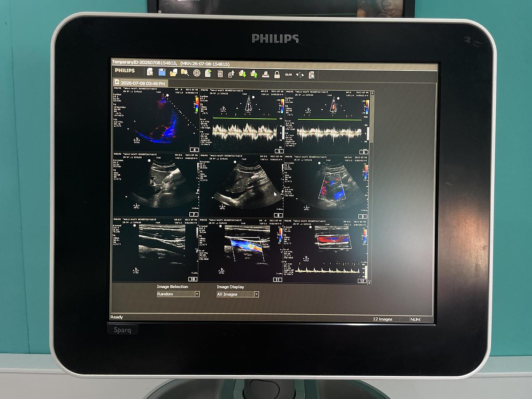Select thumbnail 5 spectral Doppler image
532x399 pixels.
click(242, 121)
